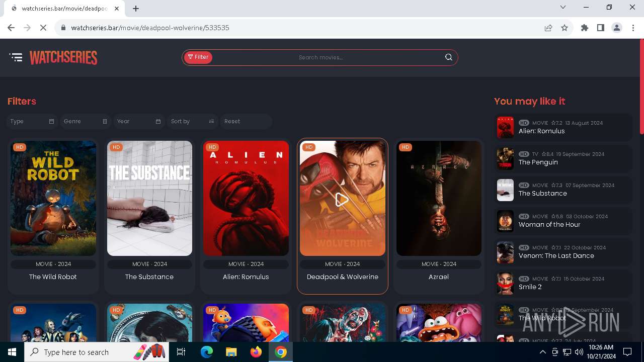Click HD badge on The Wild Robot poster

(x=20, y=147)
